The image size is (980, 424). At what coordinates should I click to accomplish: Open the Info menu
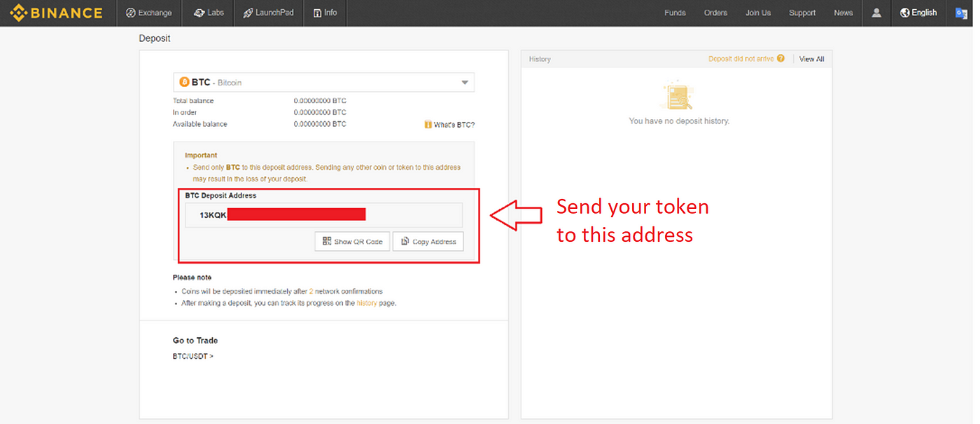coord(325,13)
